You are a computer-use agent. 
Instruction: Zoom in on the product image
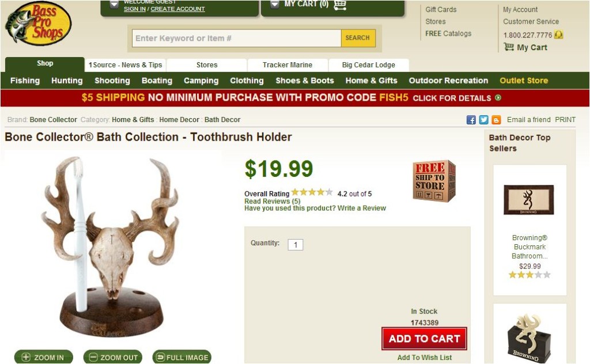[x=44, y=357]
